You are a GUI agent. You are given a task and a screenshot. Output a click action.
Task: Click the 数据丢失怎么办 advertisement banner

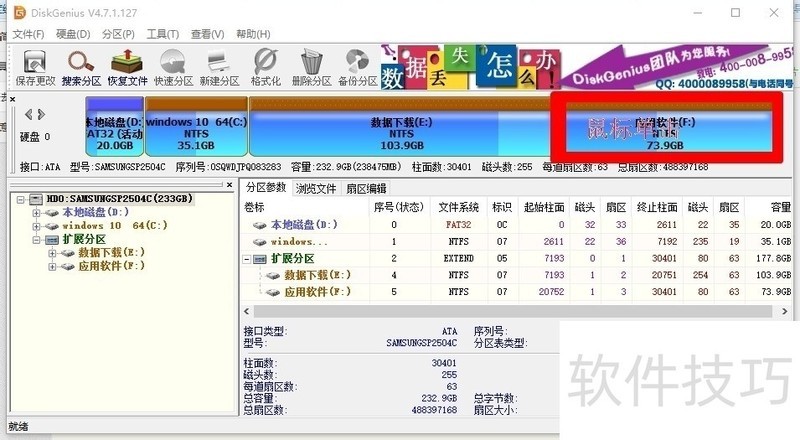(x=470, y=67)
